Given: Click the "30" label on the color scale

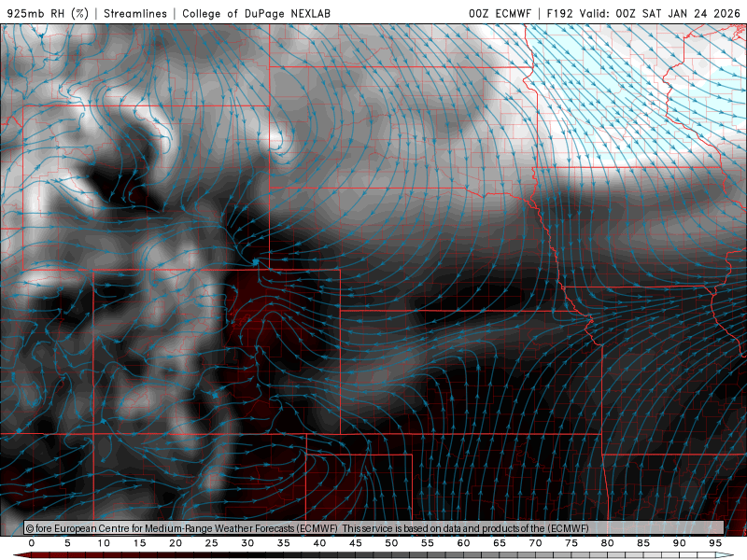Looking at the screenshot, I should click(247, 543).
